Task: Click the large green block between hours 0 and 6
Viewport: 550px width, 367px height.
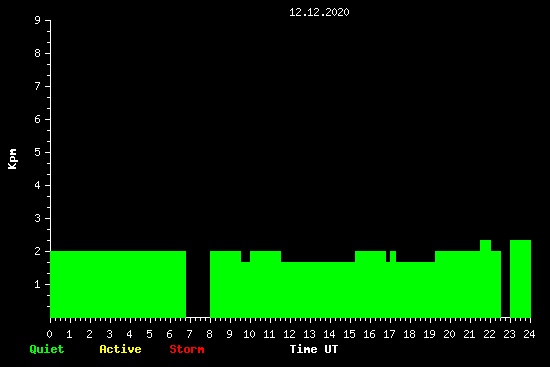Action: pyautogui.click(x=118, y=284)
